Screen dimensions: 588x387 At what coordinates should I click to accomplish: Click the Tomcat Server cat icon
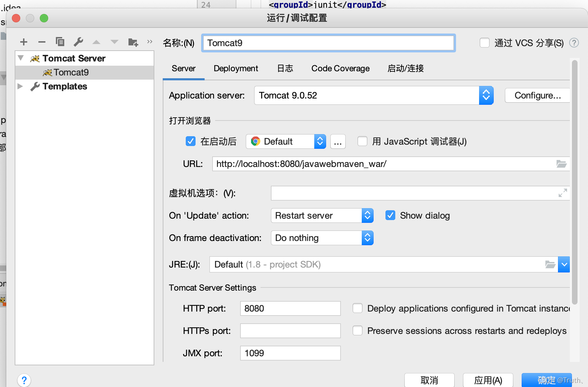35,58
